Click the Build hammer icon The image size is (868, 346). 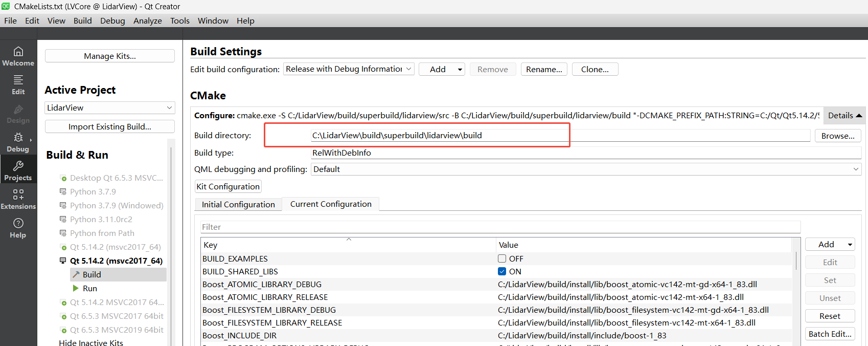[x=76, y=274]
